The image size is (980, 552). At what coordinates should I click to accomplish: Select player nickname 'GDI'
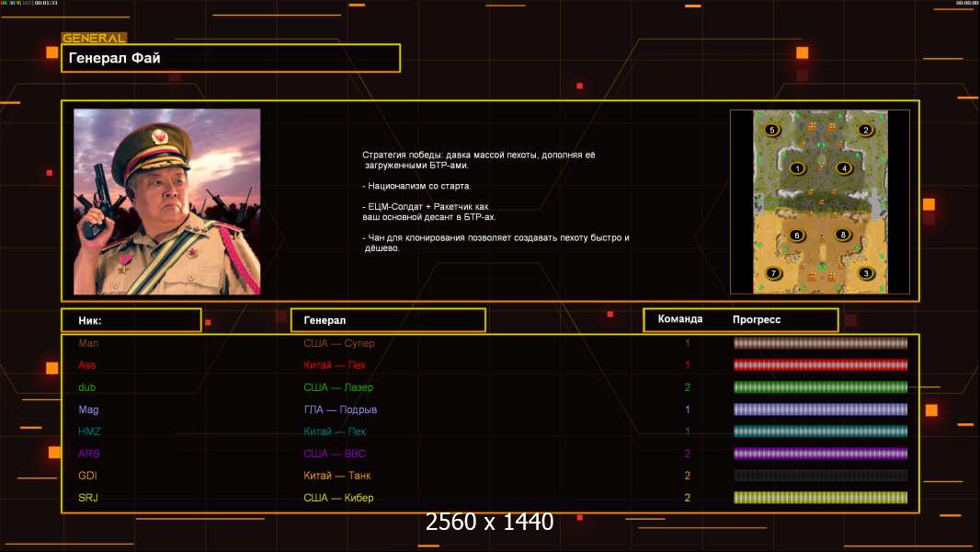pyautogui.click(x=87, y=476)
